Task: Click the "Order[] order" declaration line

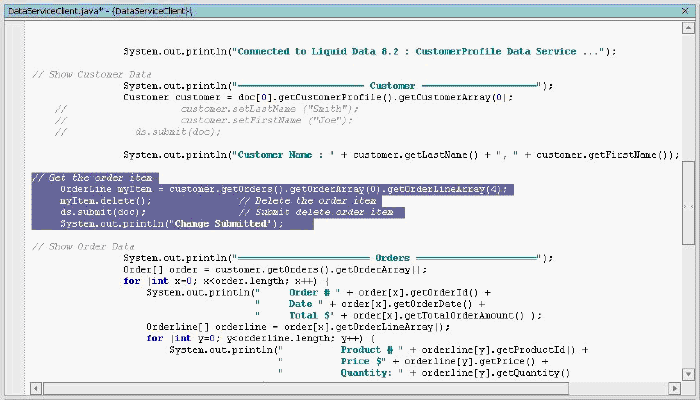Action: coord(275,270)
